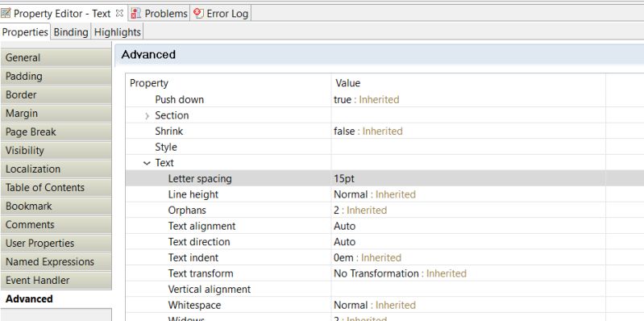The width and height of the screenshot is (644, 321).
Task: Select the Localization category
Action: point(56,169)
